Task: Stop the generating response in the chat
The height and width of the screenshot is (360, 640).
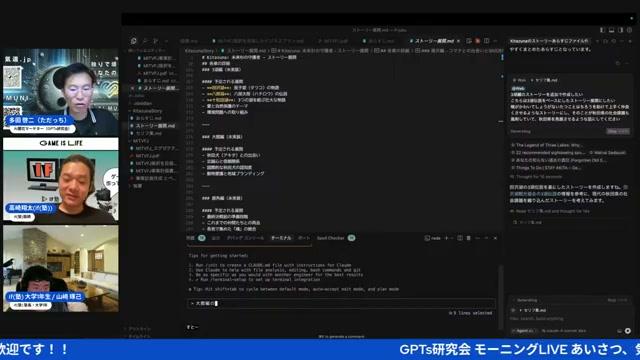Action: pyautogui.click(x=618, y=131)
